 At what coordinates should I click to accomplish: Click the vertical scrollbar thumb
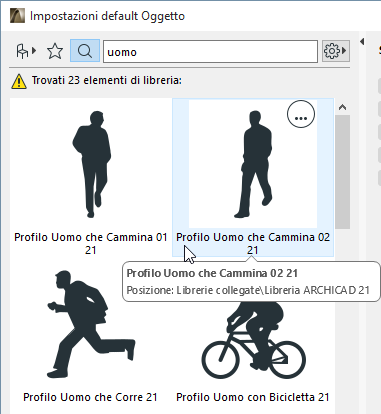tap(342, 172)
